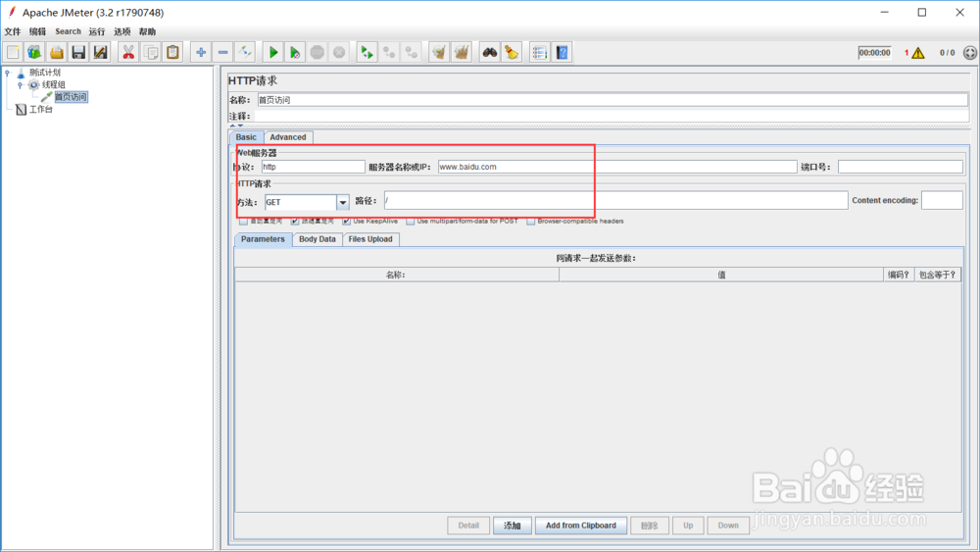Click the Down button
980x552 pixels.
[728, 526]
